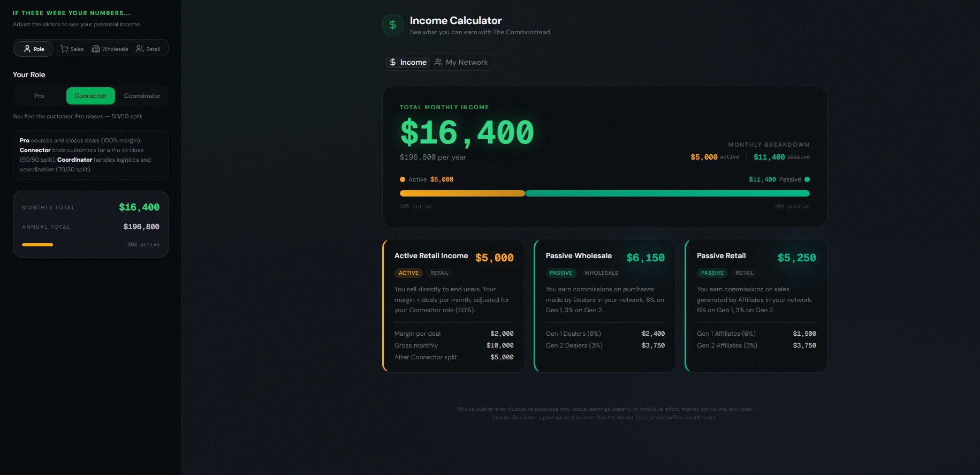Viewport: 980px width, 475px height.
Task: Click the 'Margin per deal' row label
Action: (417, 334)
